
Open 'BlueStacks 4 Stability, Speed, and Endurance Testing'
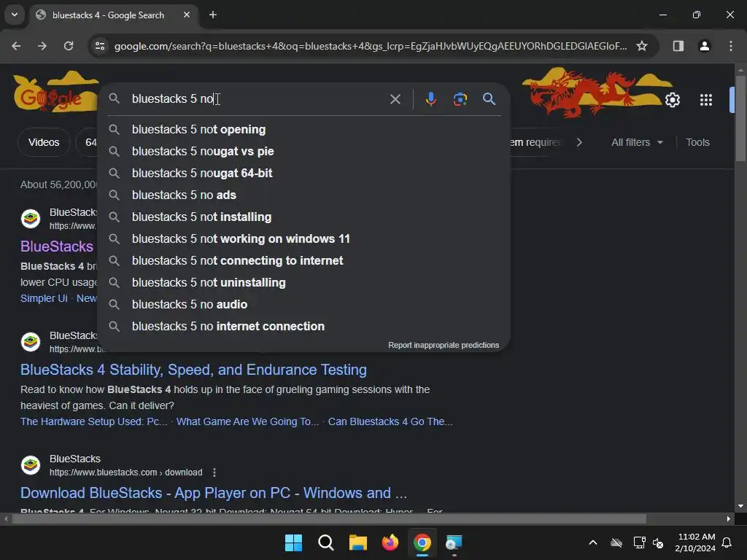coord(193,370)
